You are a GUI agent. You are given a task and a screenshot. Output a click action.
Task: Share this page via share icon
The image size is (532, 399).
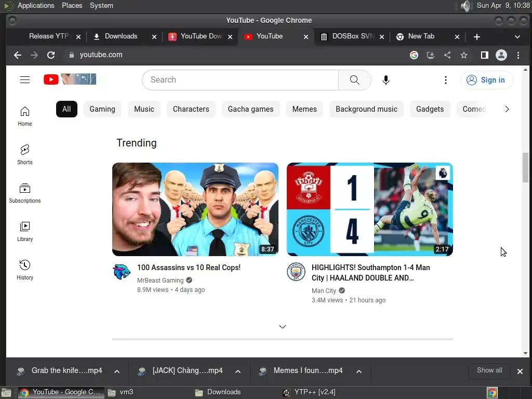(447, 55)
